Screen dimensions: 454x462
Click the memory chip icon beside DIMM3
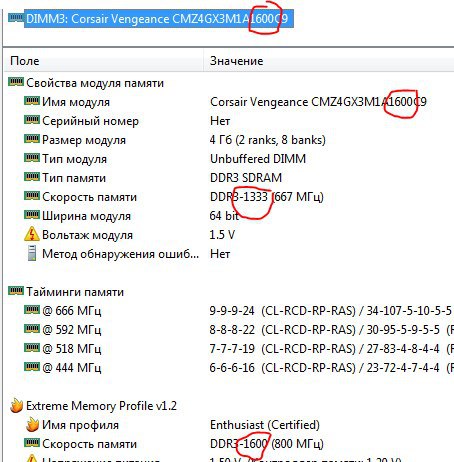(16, 17)
